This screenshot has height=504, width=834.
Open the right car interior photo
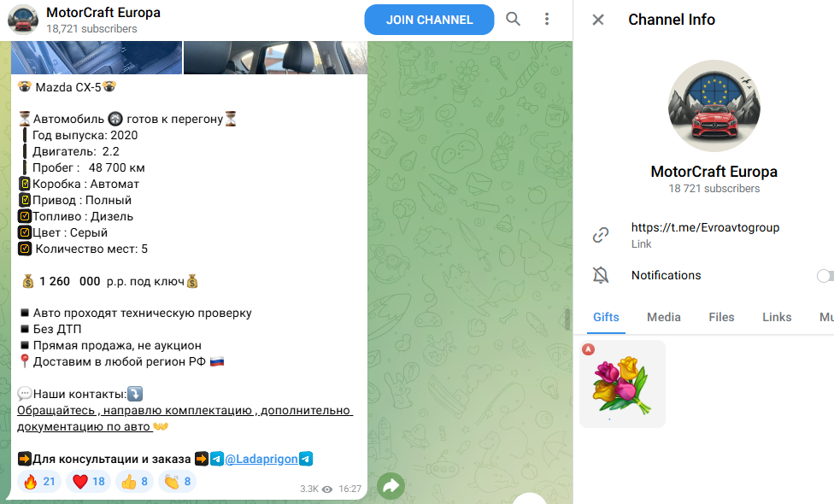pos(275,57)
